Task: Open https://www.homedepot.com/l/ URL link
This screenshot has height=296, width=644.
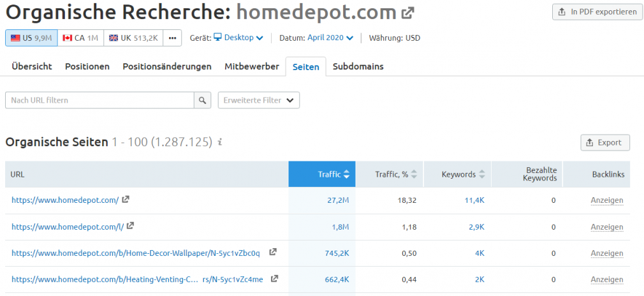Action: (x=68, y=226)
